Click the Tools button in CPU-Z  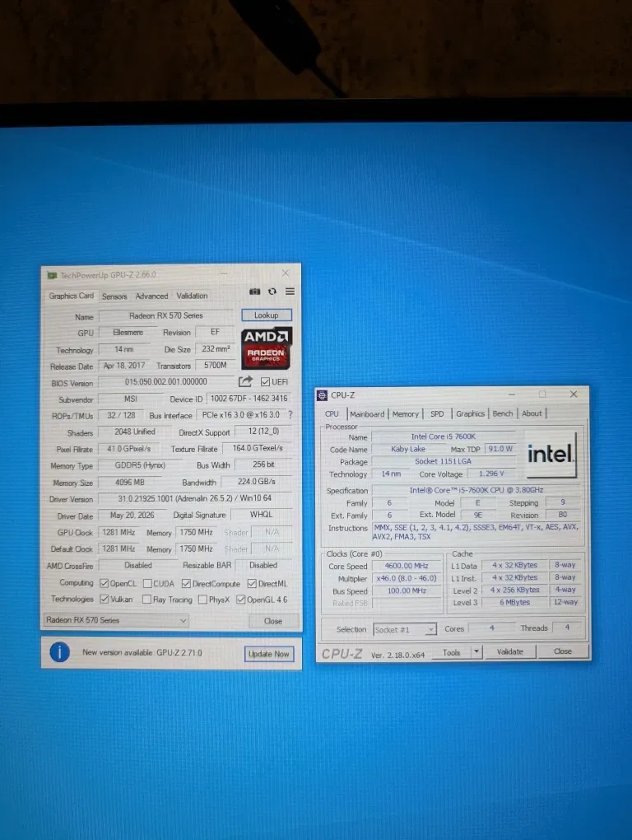[x=451, y=652]
